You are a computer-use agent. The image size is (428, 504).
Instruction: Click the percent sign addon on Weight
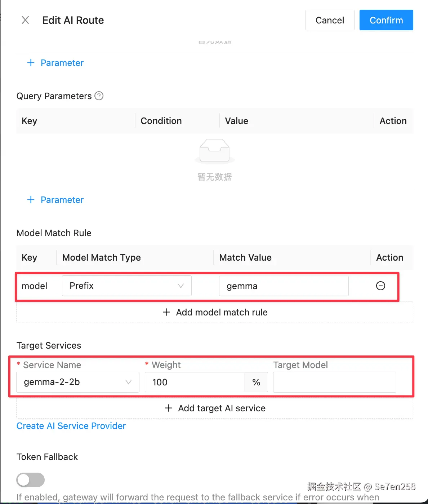tap(256, 382)
